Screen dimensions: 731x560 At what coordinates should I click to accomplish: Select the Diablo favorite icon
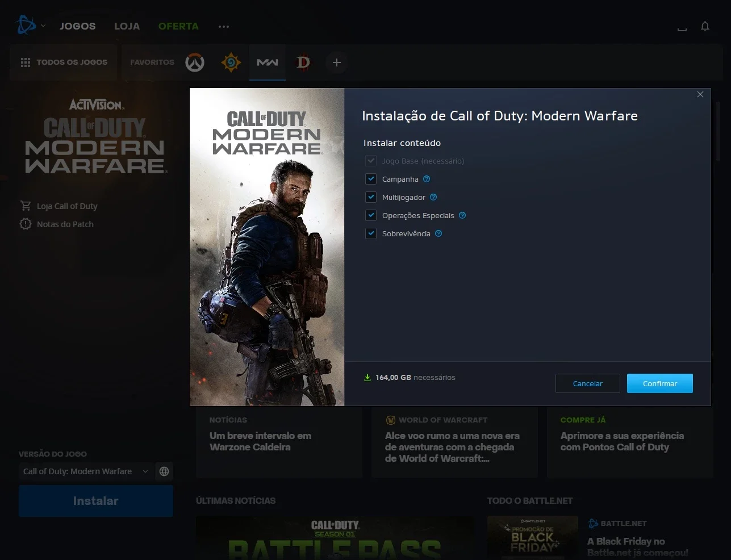click(x=303, y=62)
